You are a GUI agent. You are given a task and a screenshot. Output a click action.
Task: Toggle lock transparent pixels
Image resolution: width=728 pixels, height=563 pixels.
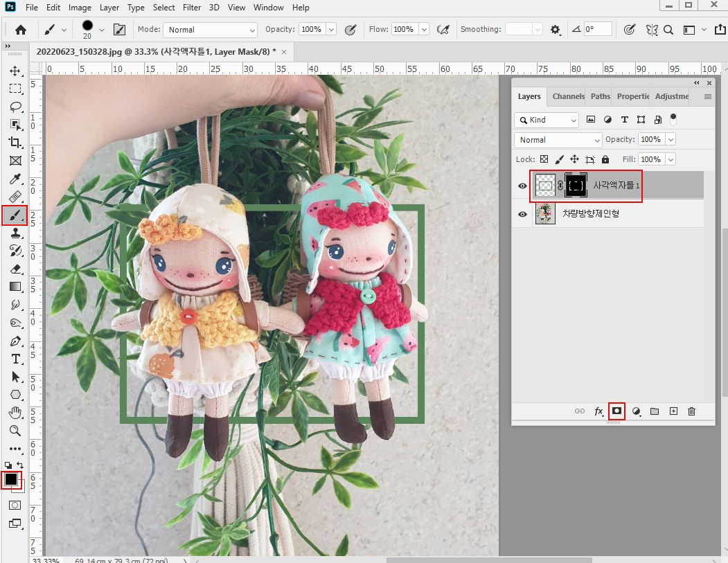pyautogui.click(x=544, y=159)
